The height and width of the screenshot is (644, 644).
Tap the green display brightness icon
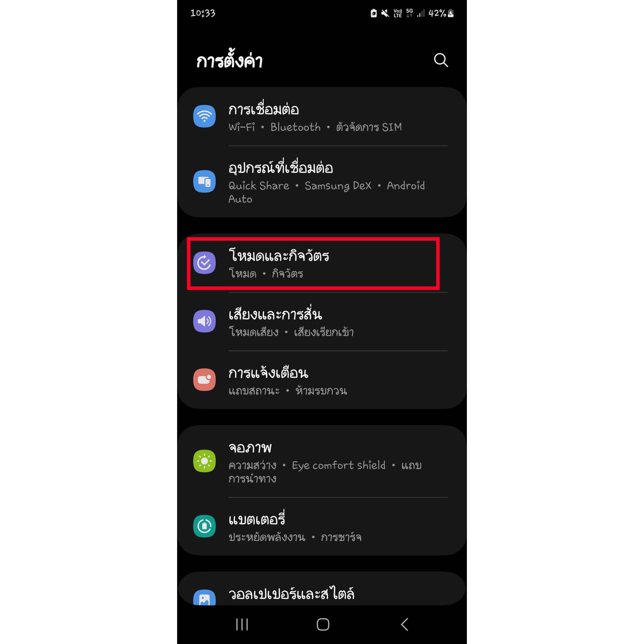204,461
